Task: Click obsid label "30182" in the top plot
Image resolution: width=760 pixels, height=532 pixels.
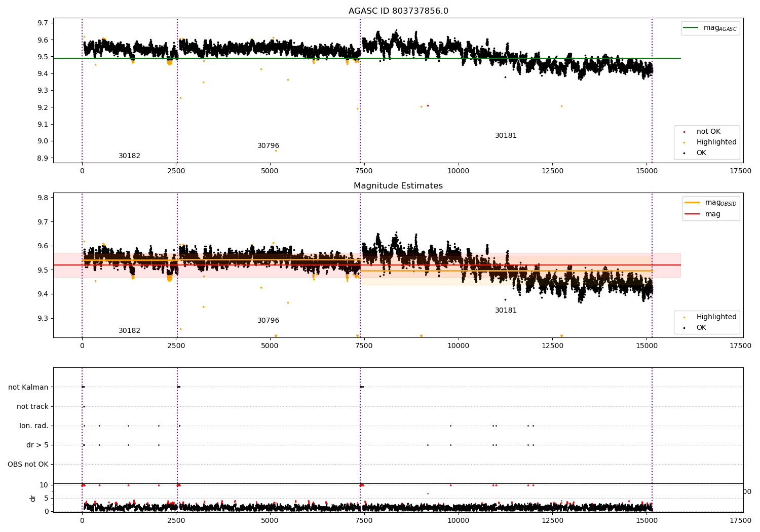Action: [x=130, y=156]
